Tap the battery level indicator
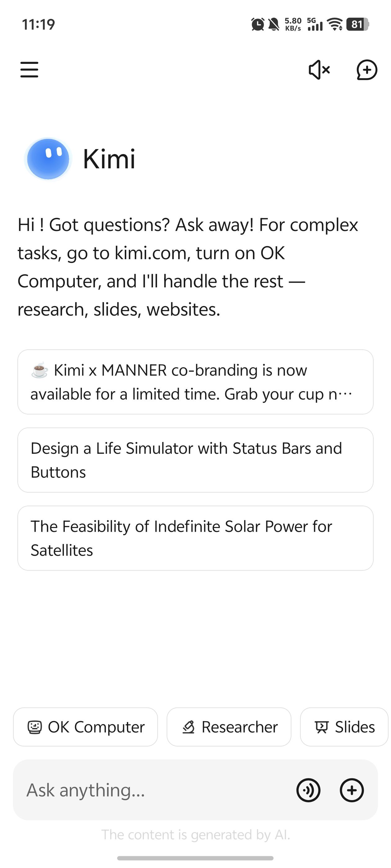 (x=357, y=24)
